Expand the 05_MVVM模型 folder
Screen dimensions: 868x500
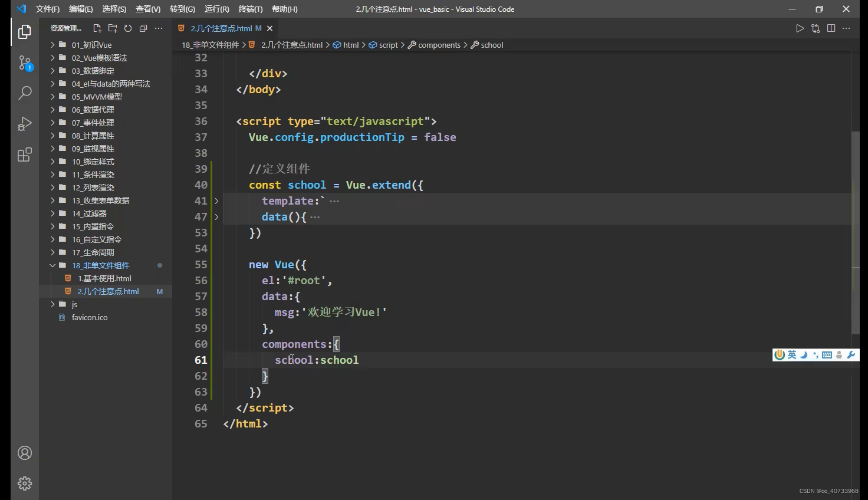pyautogui.click(x=106, y=97)
